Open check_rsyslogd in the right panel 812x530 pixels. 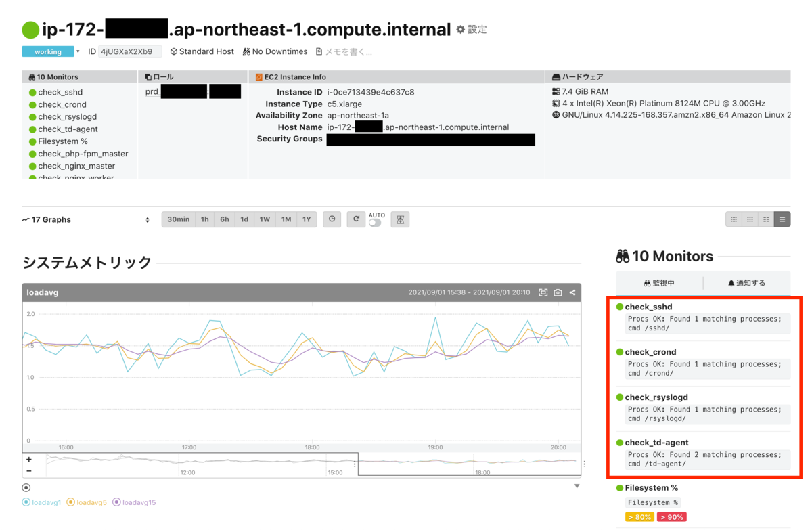(656, 397)
